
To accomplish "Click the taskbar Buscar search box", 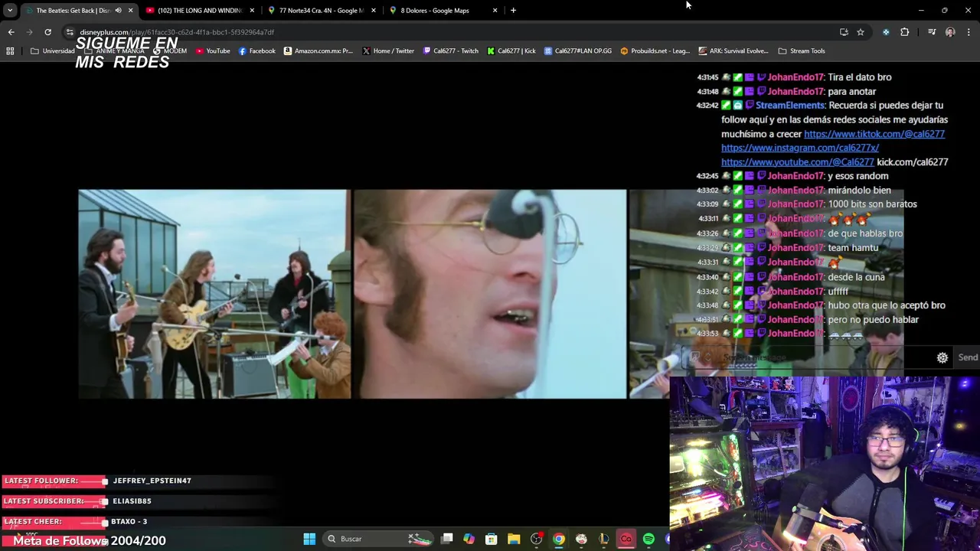I will point(379,539).
